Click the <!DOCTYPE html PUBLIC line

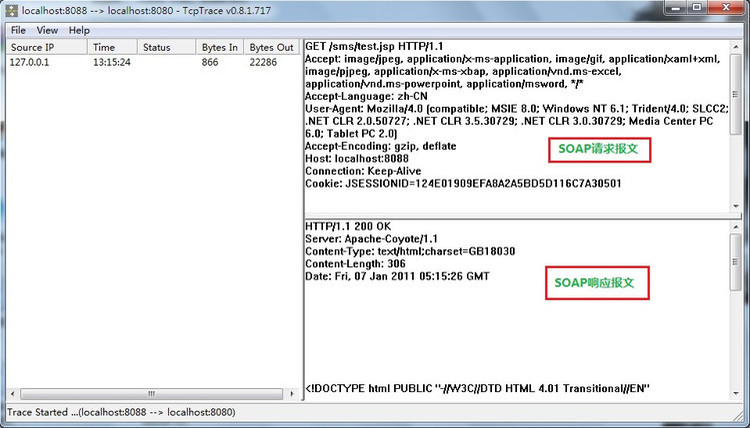point(477,388)
